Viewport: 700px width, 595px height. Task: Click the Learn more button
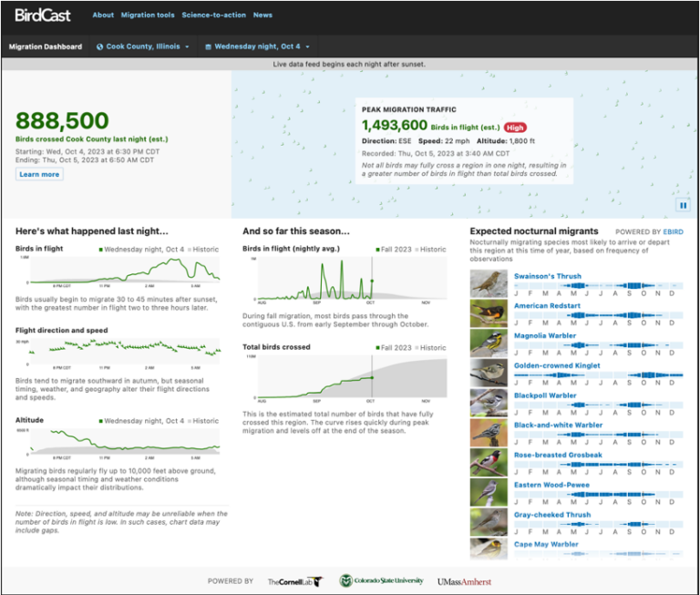tap(39, 174)
